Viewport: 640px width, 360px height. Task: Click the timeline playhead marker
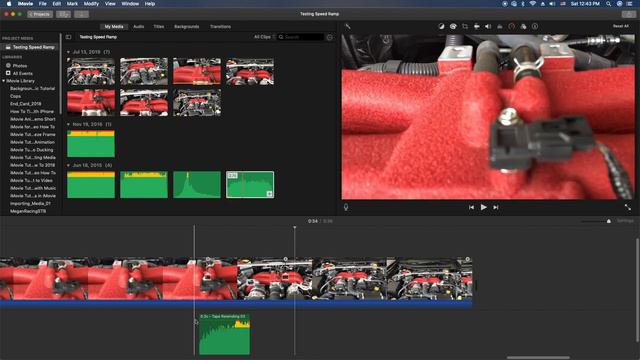pos(295,228)
